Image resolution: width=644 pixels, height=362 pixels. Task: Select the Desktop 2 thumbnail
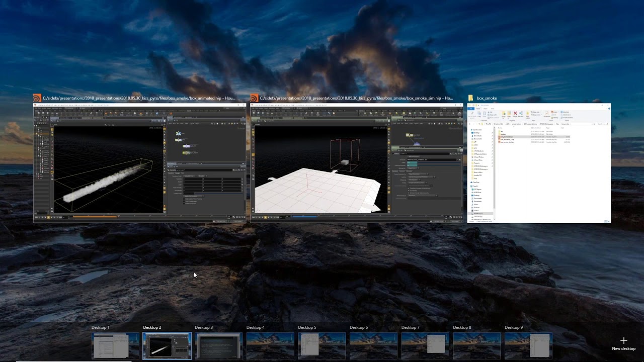[167, 346]
